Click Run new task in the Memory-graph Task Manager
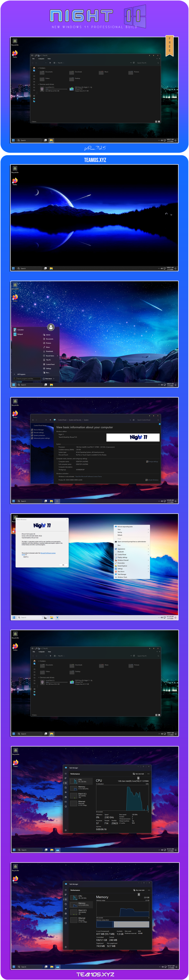 click(139, 890)
